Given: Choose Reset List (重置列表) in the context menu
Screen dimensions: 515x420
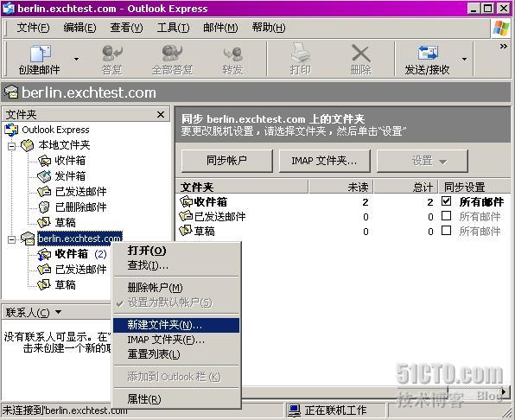Looking at the screenshot, I should 176,354.
